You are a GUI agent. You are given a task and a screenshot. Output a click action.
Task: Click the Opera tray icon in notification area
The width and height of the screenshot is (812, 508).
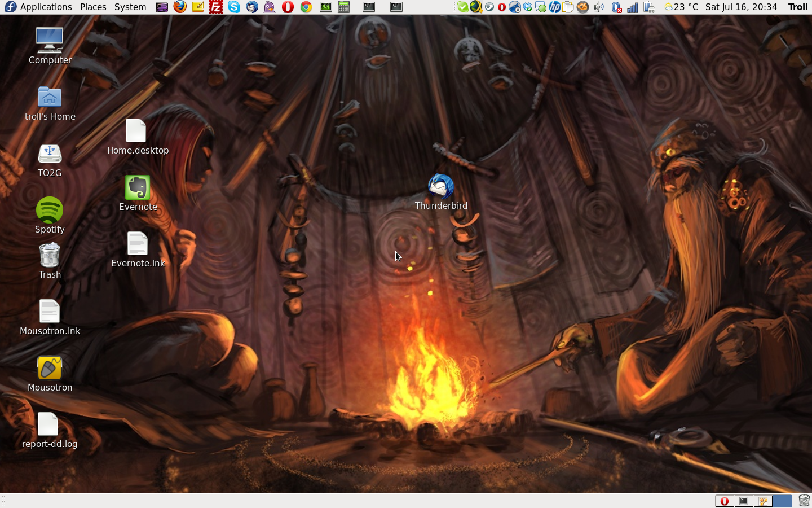click(x=502, y=7)
